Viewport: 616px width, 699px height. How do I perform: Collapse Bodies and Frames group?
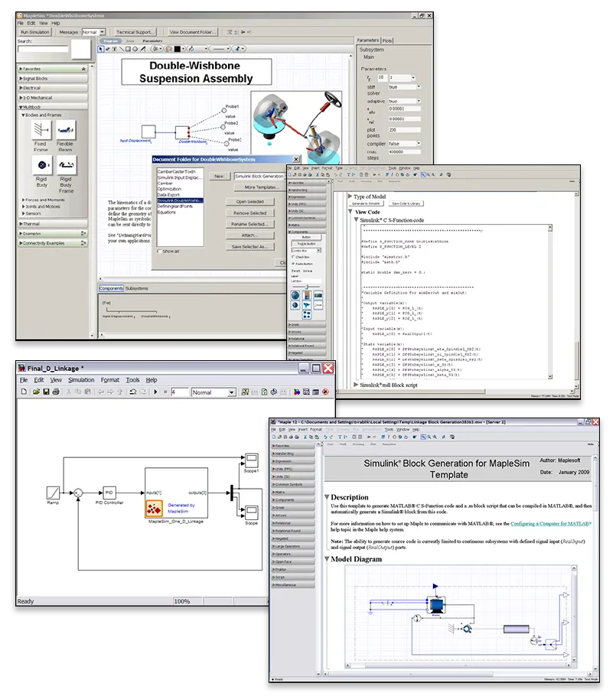click(23, 115)
